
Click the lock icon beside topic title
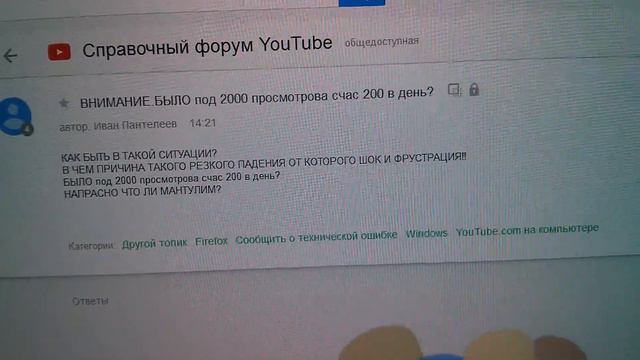[474, 89]
